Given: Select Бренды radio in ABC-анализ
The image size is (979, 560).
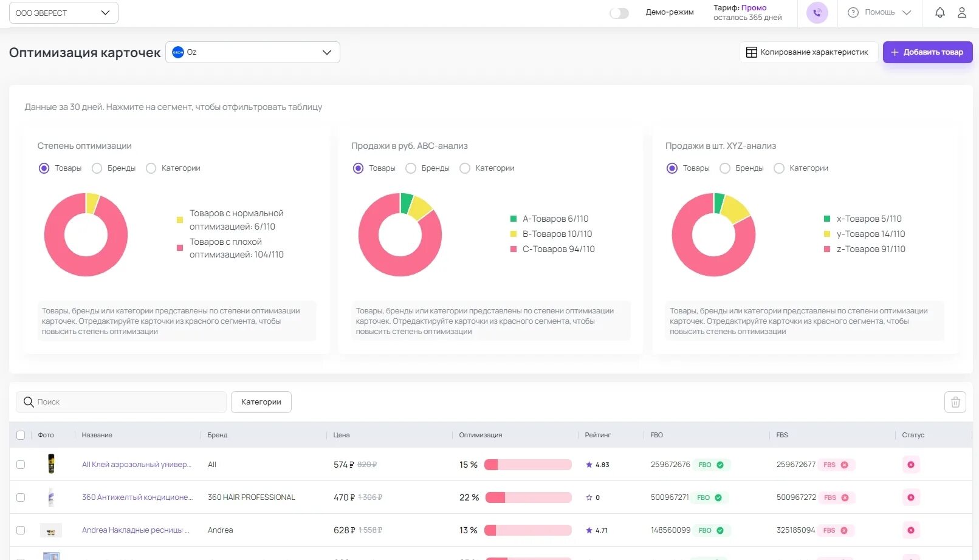Looking at the screenshot, I should (x=411, y=168).
